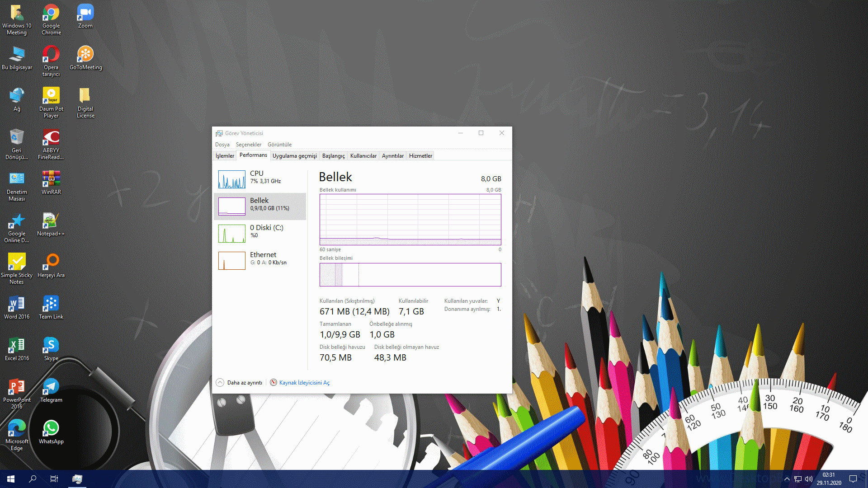868x488 pixels.
Task: Select the Microsoft Edge desktop icon
Action: 17,435
